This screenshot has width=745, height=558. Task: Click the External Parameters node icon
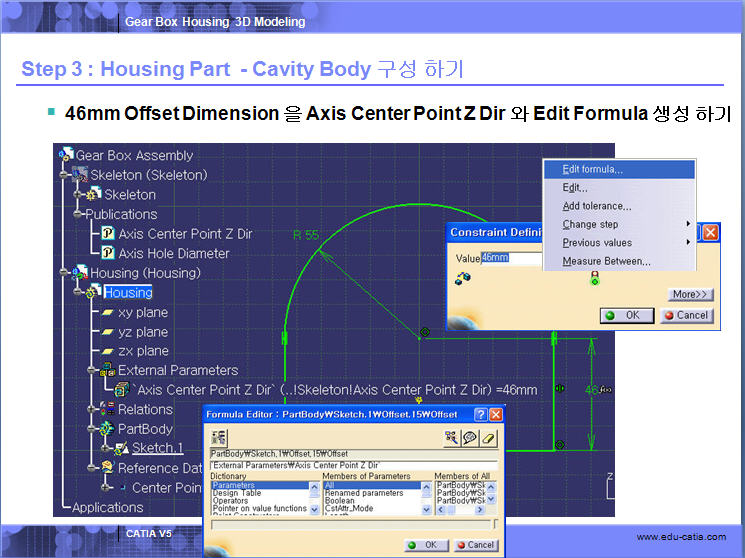pos(108,370)
